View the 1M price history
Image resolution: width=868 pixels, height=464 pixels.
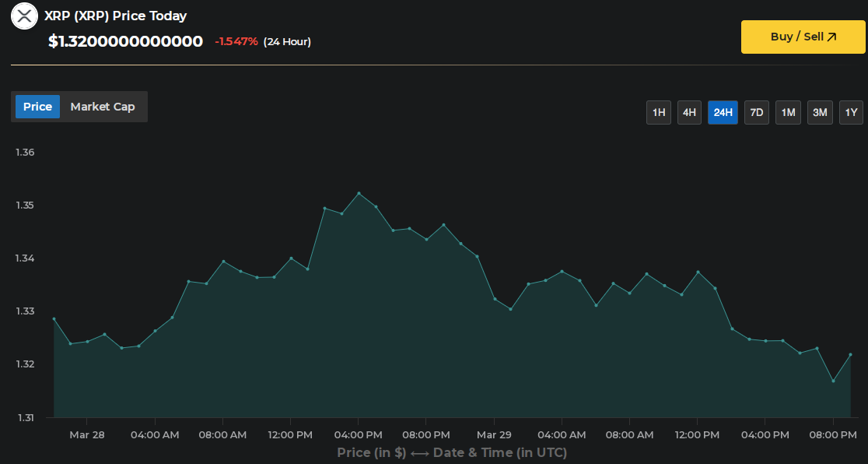coord(788,112)
